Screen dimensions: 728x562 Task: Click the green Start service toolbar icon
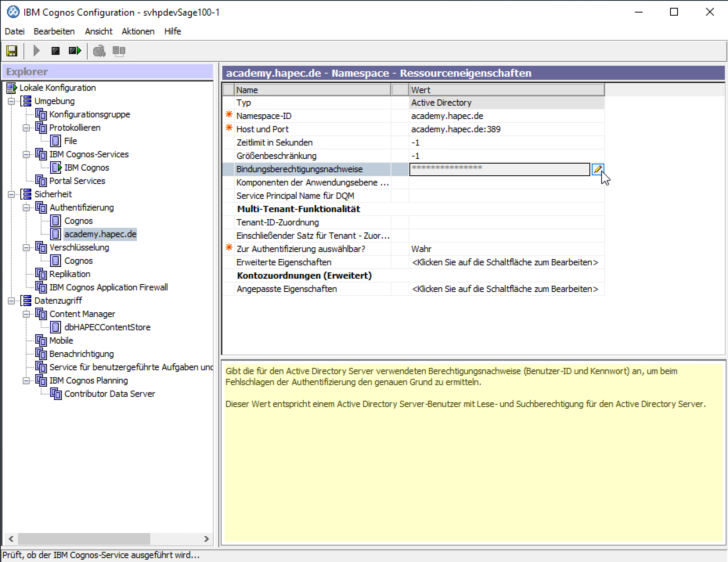point(36,51)
